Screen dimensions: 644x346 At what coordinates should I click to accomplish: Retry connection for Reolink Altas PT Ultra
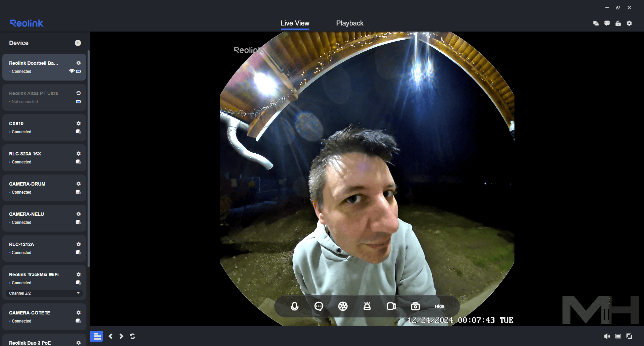coord(79,93)
